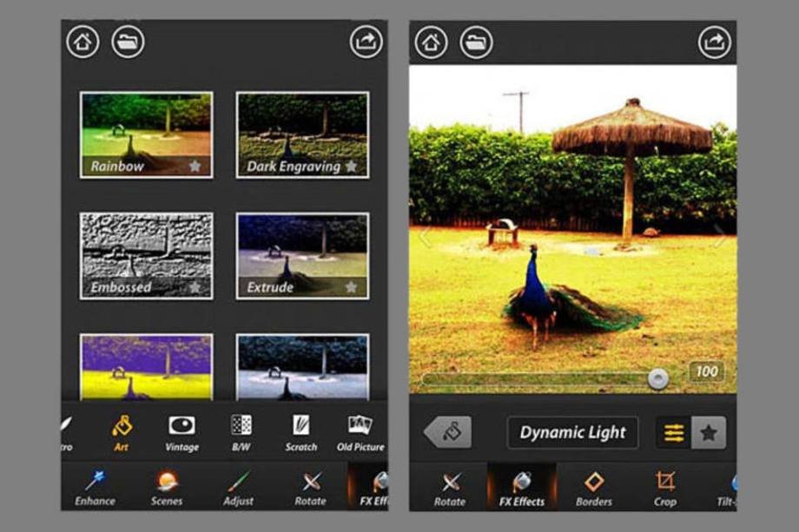Image resolution: width=799 pixels, height=532 pixels.
Task: Select the B/W effects category
Action: coord(241,431)
